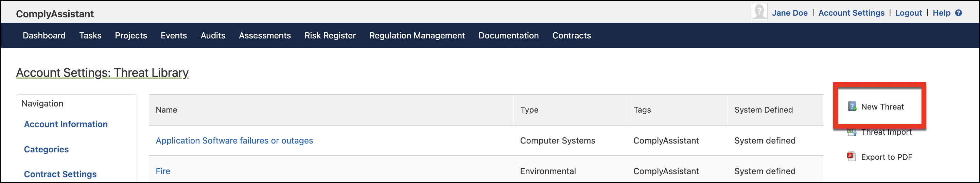Open the Projects menu item
Viewport: 980px width, 183px height.
(131, 35)
